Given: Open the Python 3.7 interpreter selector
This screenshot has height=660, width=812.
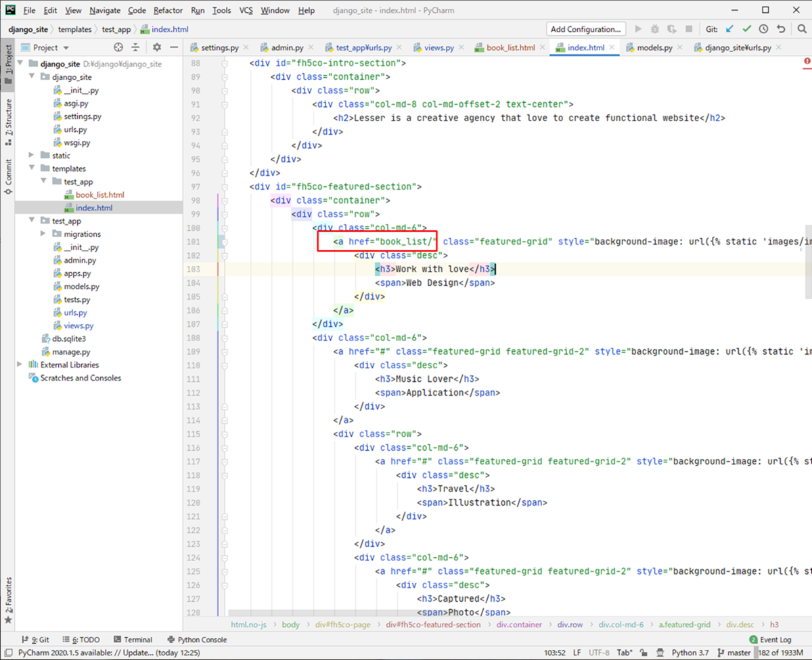Looking at the screenshot, I should [690, 653].
